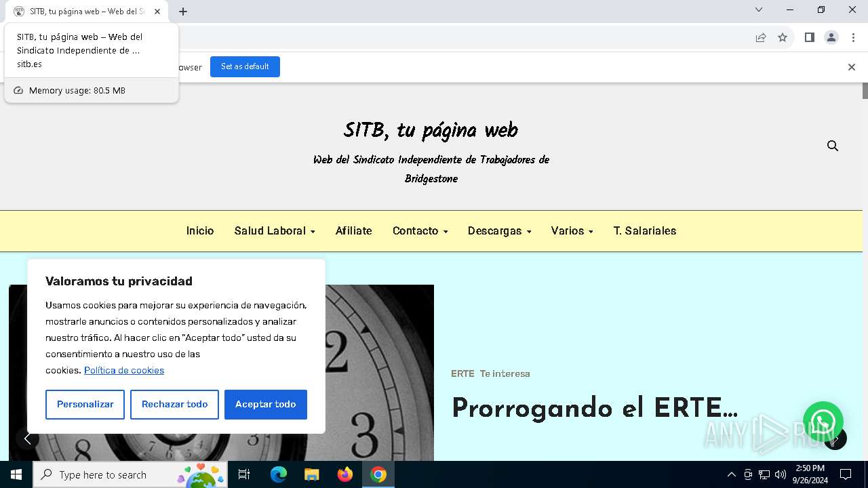Launch Microsoft Edge from taskbar
Screen dimensions: 868x488
279,474
